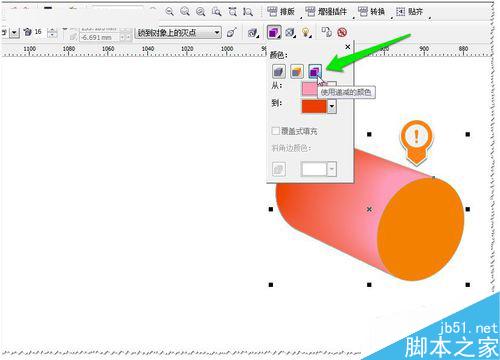The image size is (500, 360).
Task: Click the bottom-middle selection handle
Action: [369, 285]
